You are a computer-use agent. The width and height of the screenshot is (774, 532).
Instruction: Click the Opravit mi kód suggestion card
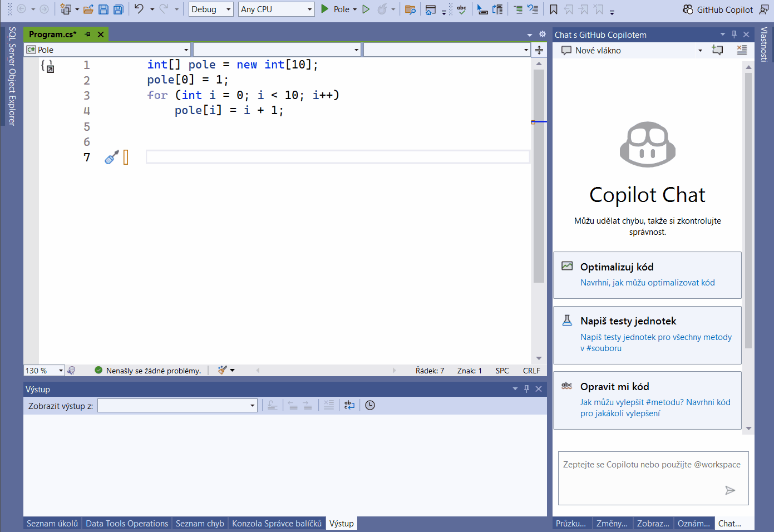click(x=647, y=400)
